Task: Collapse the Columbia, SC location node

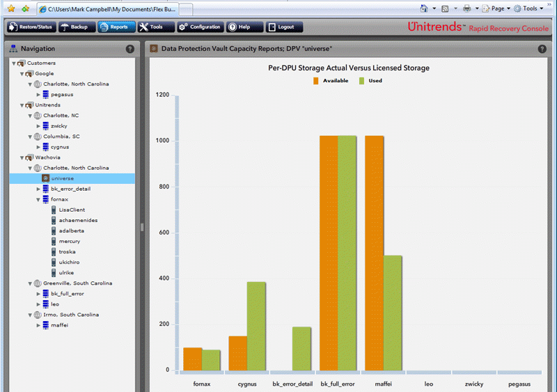Action: 30,136
